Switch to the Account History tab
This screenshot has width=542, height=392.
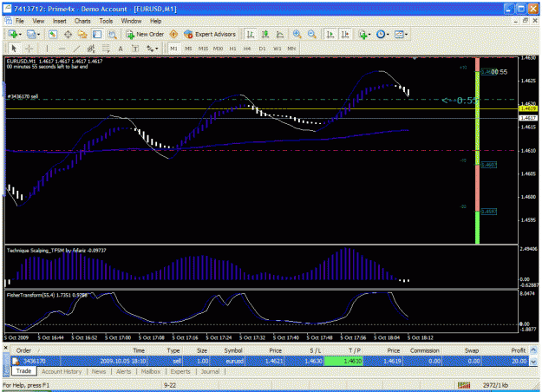(x=62, y=371)
